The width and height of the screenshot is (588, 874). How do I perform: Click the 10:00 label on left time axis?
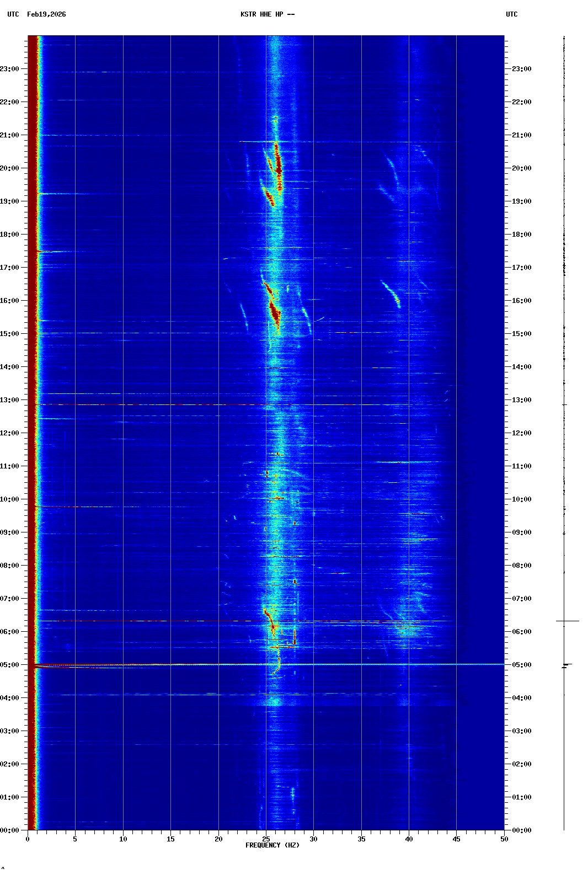pyautogui.click(x=9, y=499)
